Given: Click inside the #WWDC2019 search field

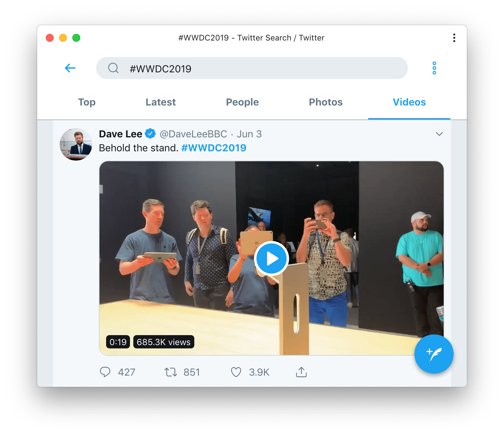Looking at the screenshot, I should point(232,68).
